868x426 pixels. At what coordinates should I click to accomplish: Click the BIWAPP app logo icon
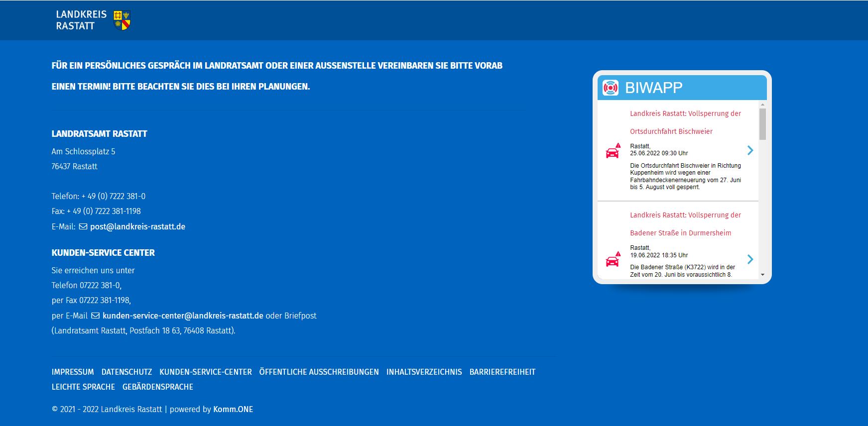tap(610, 88)
